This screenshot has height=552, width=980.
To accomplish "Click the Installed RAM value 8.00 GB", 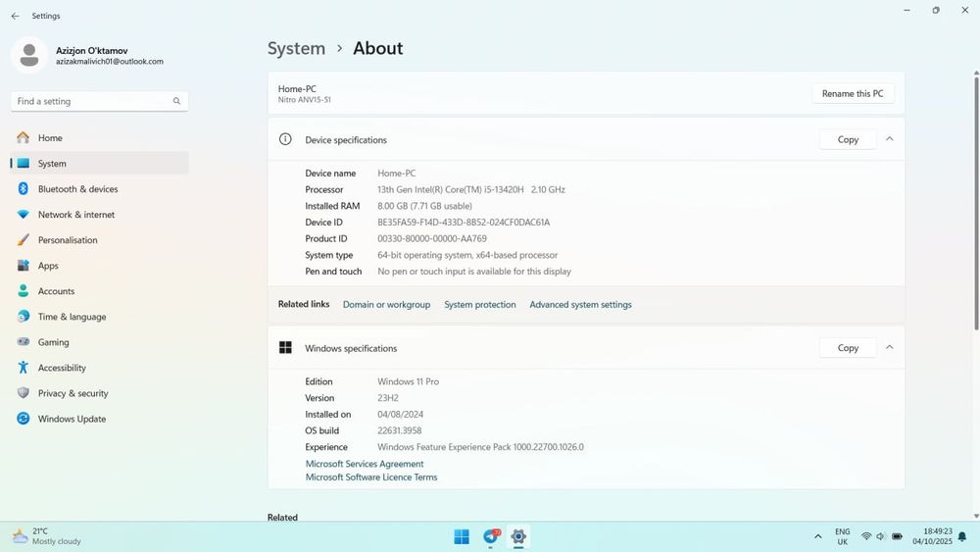I will click(x=424, y=206).
